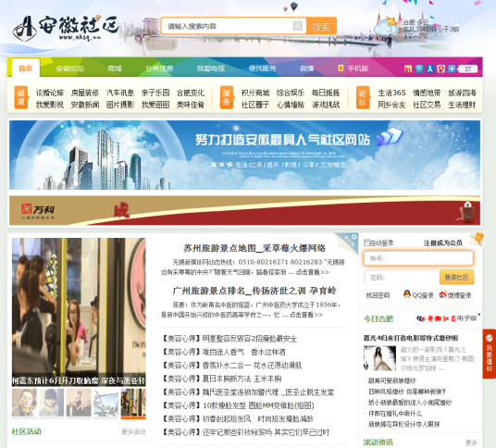Viewport: 496px width, 448px height.
Task: Open the 手机版 mobile version icon
Action: (341, 68)
